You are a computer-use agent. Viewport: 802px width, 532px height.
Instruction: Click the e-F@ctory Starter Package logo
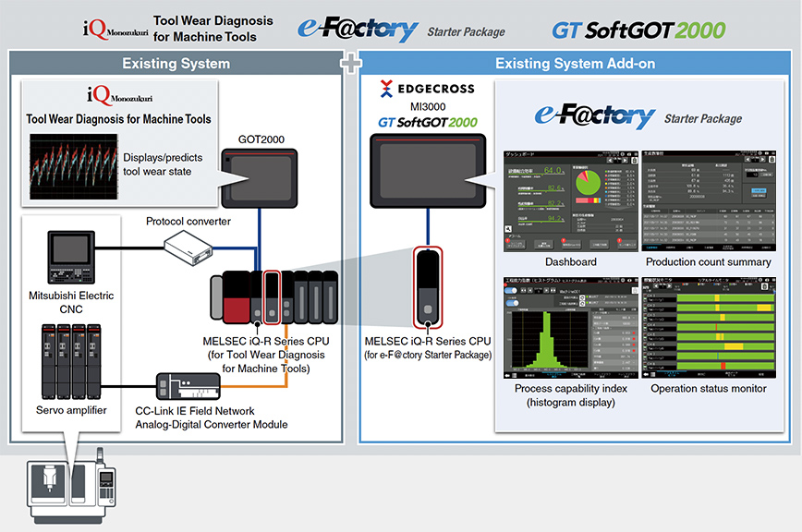[357, 27]
